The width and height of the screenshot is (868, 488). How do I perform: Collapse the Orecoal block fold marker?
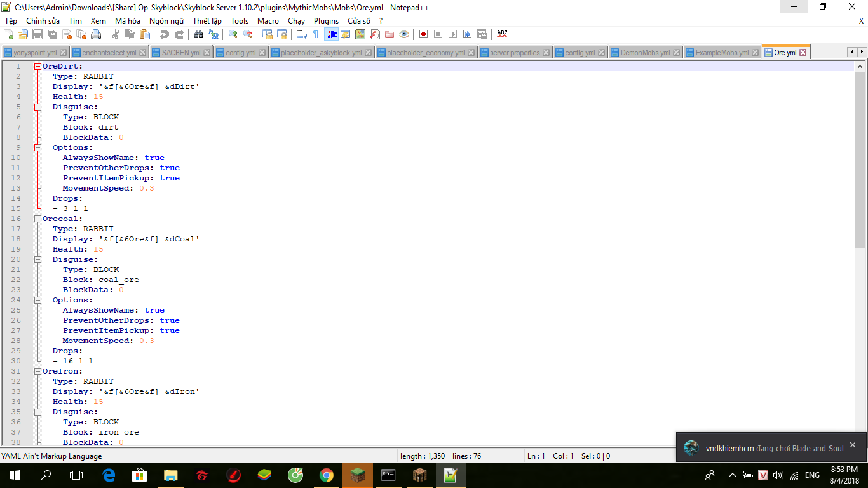pos(38,219)
